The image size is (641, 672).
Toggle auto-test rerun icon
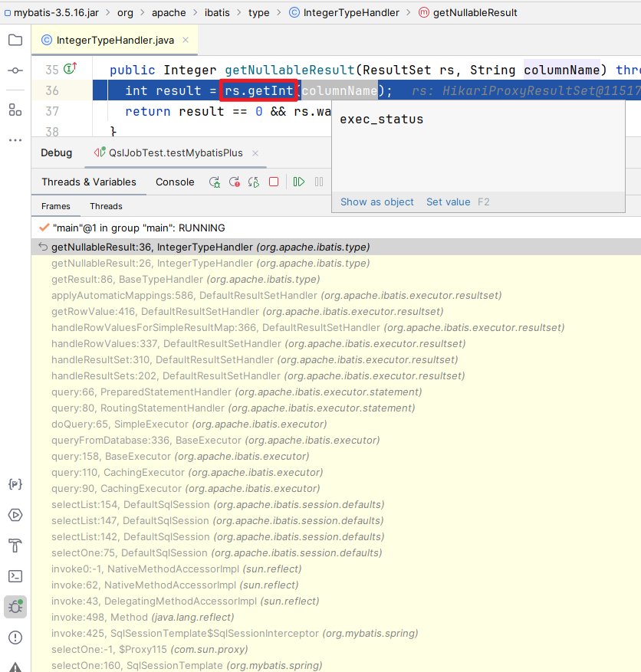coord(254,182)
